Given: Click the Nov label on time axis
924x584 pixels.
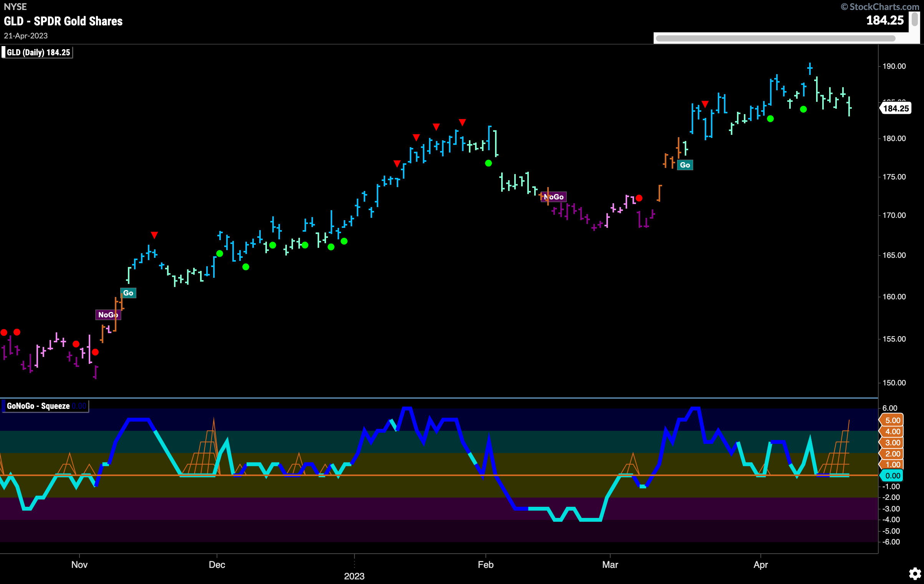Looking at the screenshot, I should pyautogui.click(x=79, y=565).
